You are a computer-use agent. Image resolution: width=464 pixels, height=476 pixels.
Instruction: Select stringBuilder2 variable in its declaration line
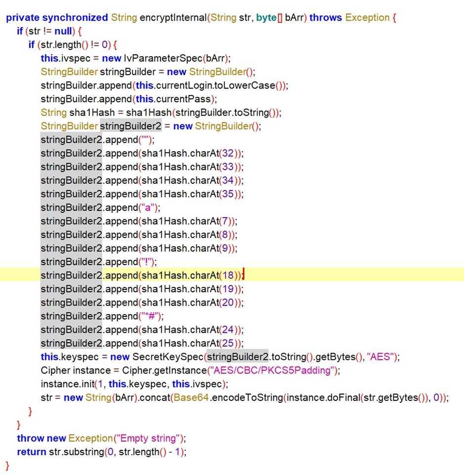[130, 126]
